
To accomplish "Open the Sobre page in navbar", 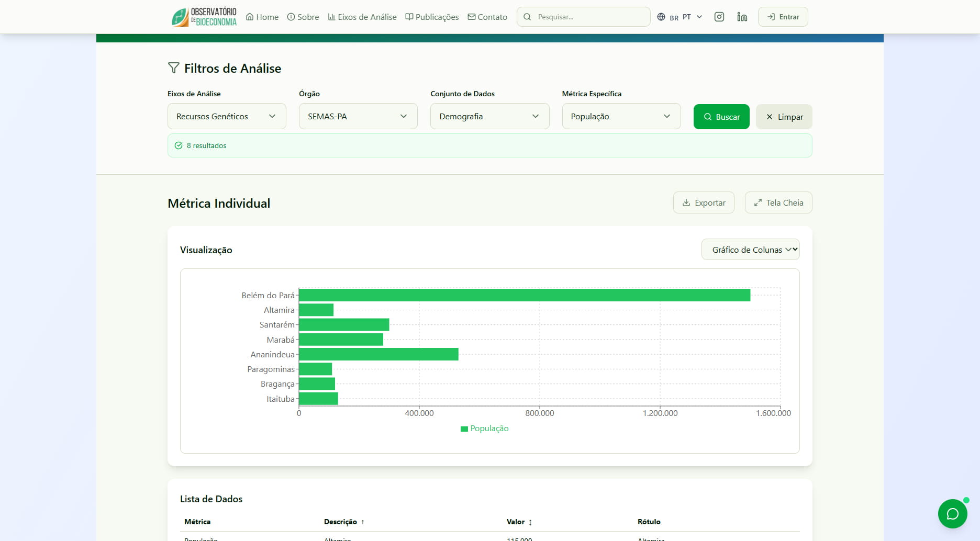I will (303, 17).
